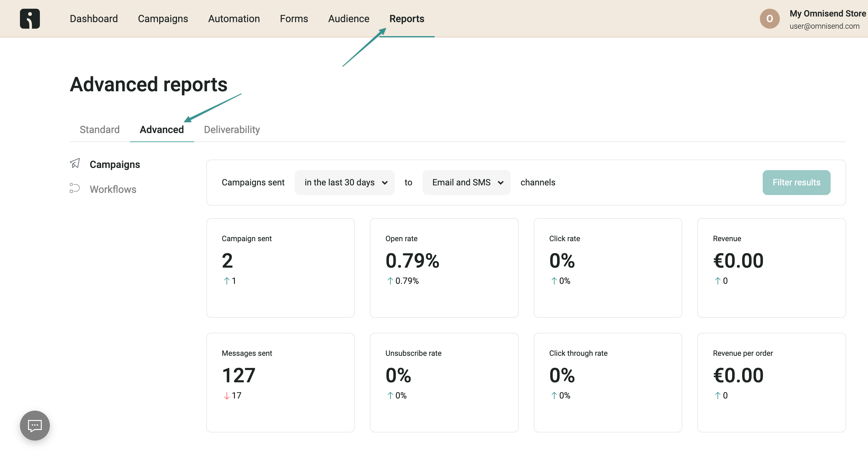Open the 'Email and SMS' channels dropdown
868x463 pixels.
pos(466,182)
